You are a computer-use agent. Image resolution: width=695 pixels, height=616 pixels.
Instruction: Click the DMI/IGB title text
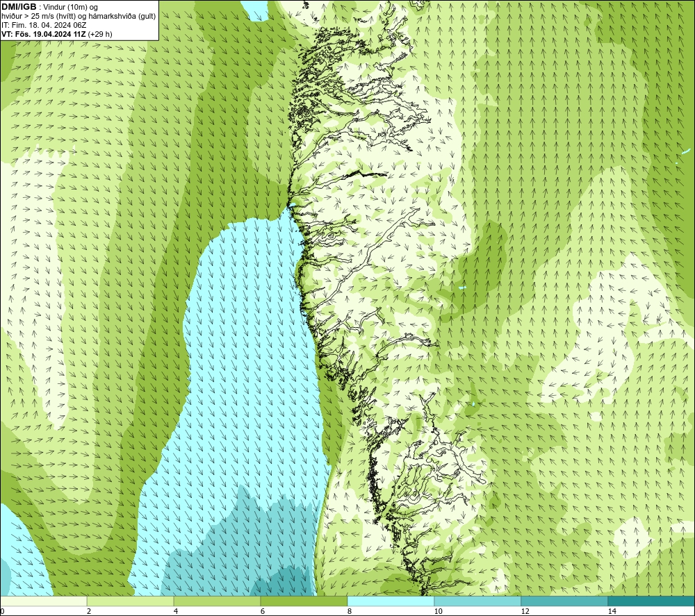coord(19,7)
